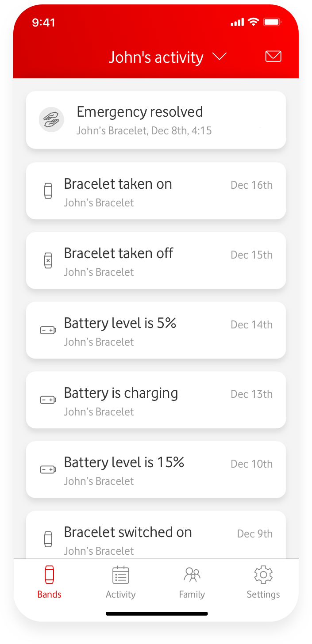The width and height of the screenshot is (312, 644).
Task: Open the messages envelope icon
Action: [x=273, y=56]
